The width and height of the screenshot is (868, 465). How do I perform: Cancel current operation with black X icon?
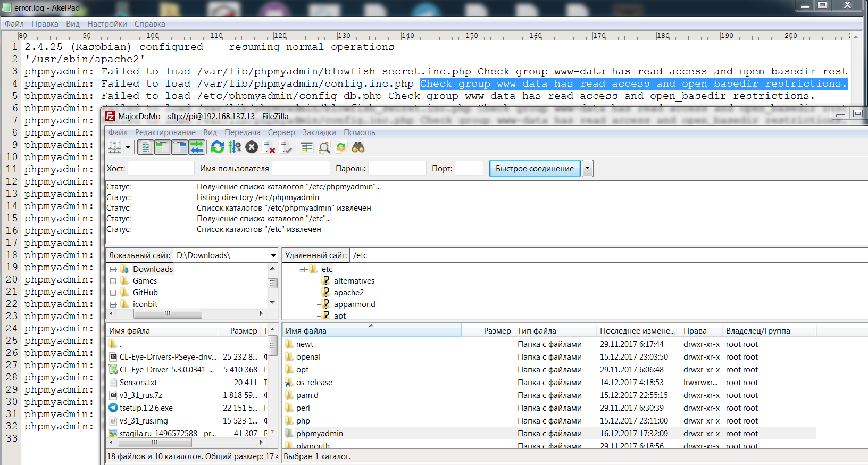click(x=252, y=147)
